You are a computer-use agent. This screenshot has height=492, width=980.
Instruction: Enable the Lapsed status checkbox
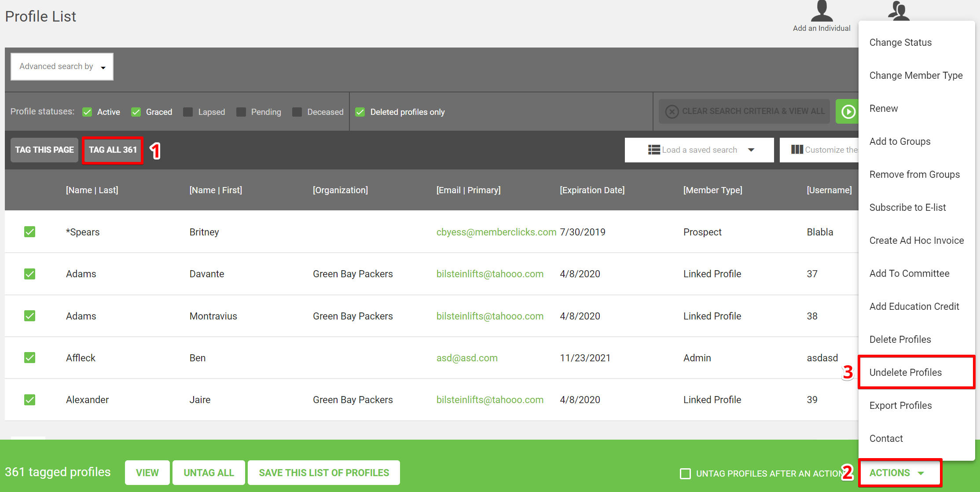coord(188,112)
